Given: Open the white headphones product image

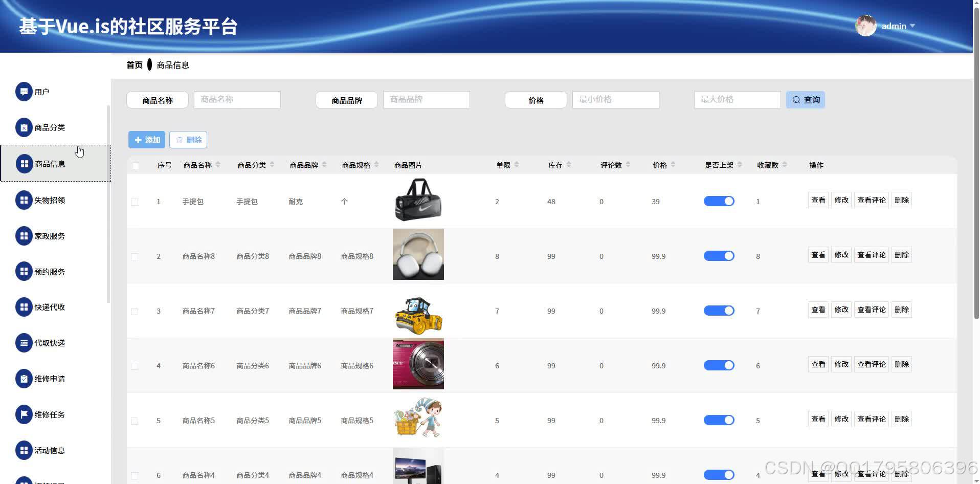Looking at the screenshot, I should point(418,254).
